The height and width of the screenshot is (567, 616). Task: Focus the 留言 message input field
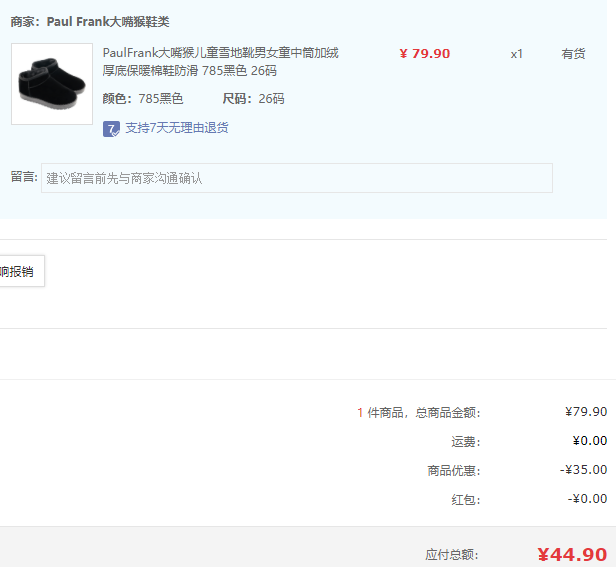[296, 178]
